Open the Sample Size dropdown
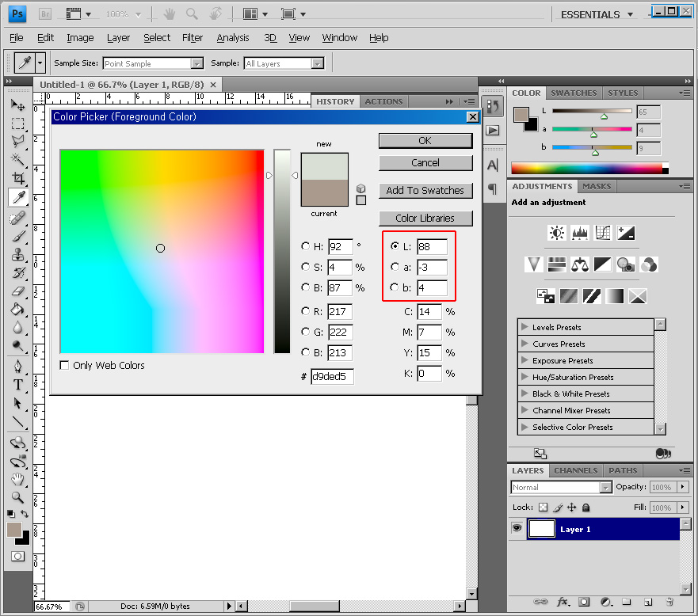 tap(153, 63)
